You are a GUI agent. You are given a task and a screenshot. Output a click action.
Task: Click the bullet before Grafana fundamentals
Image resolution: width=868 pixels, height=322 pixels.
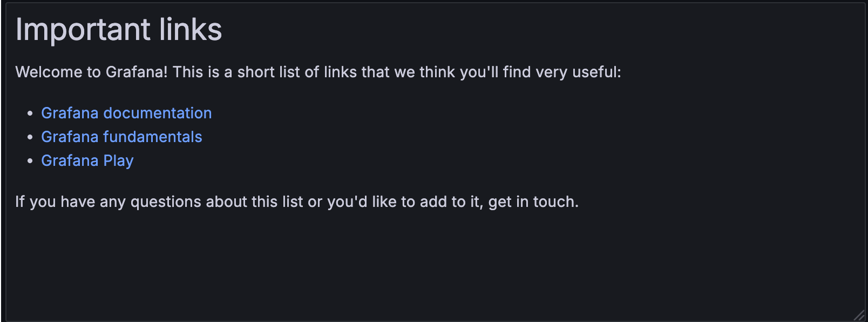30,137
